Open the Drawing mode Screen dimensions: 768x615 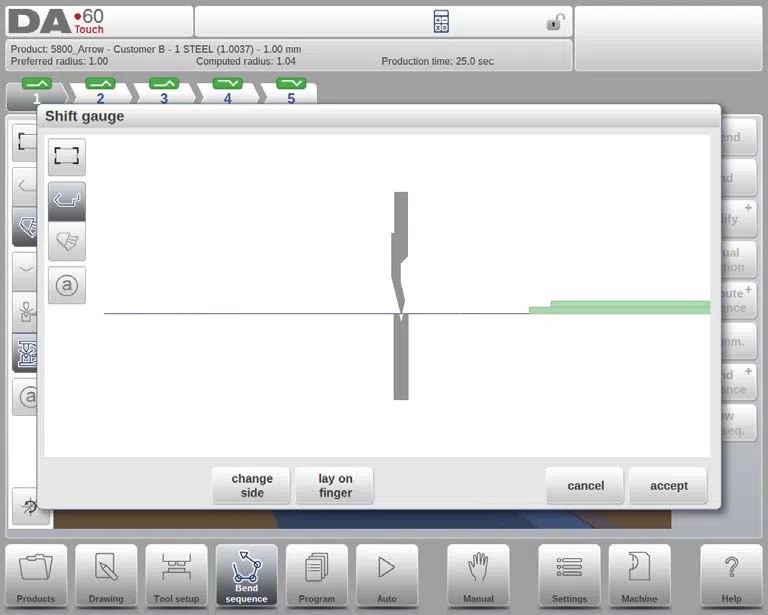click(x=106, y=576)
